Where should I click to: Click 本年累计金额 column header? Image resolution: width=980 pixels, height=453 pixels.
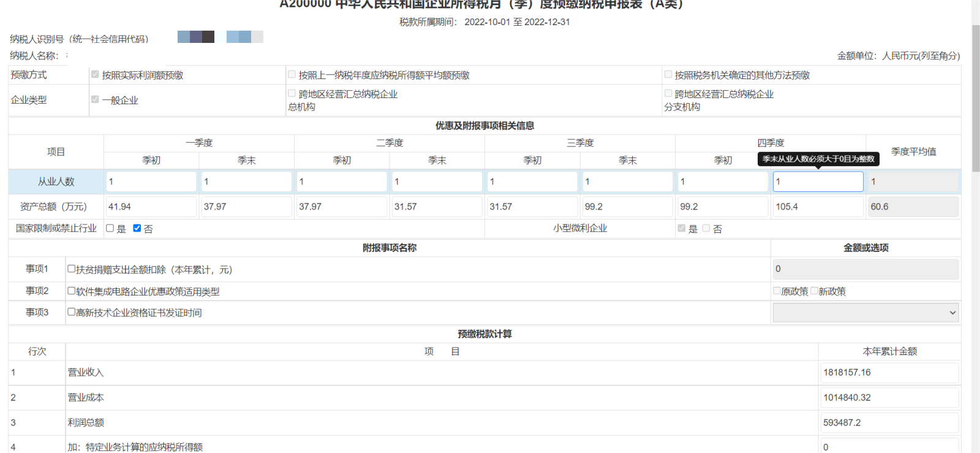[x=889, y=351]
